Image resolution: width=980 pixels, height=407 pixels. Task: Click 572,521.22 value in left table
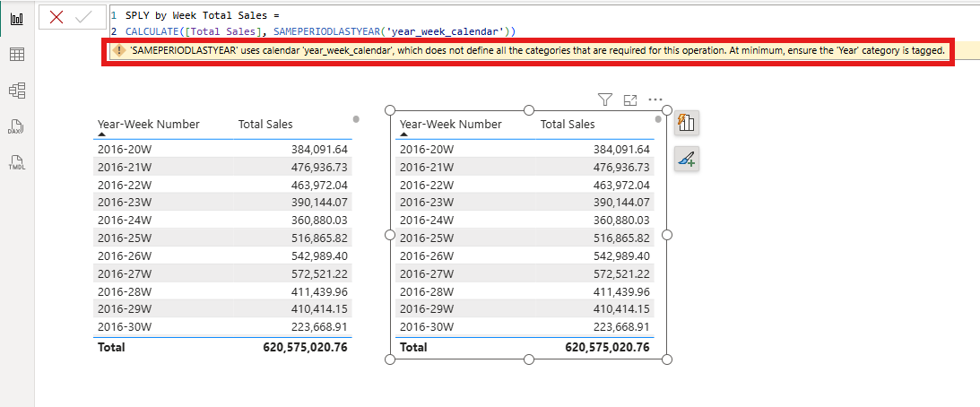(319, 273)
